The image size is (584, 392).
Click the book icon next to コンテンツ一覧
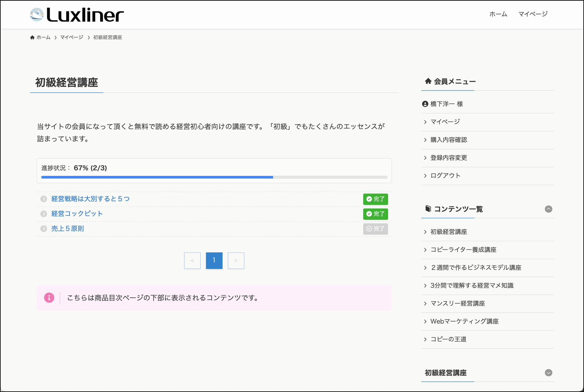428,208
